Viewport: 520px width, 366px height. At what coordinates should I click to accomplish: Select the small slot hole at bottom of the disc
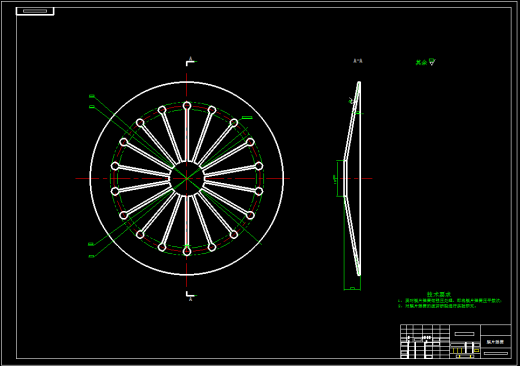[187, 251]
